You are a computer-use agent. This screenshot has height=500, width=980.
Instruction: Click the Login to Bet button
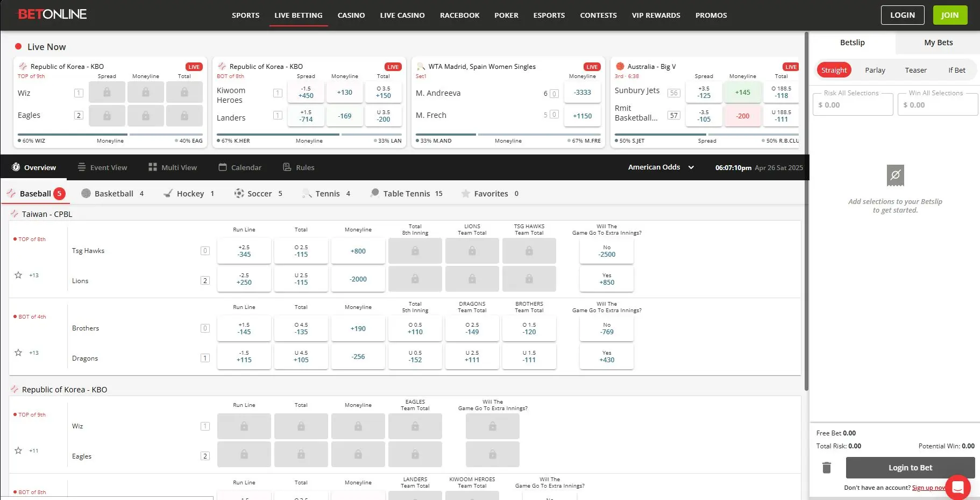[x=910, y=468]
